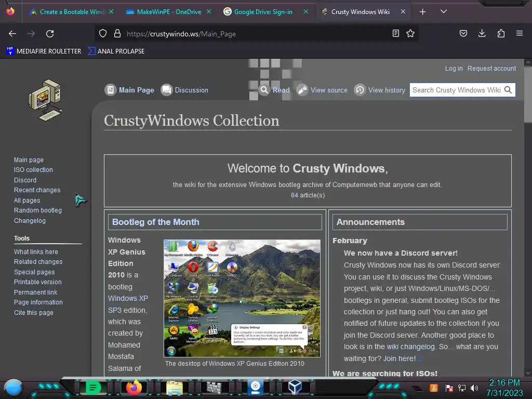Open Discord sidebar link
532x399 pixels.
pyautogui.click(x=25, y=180)
